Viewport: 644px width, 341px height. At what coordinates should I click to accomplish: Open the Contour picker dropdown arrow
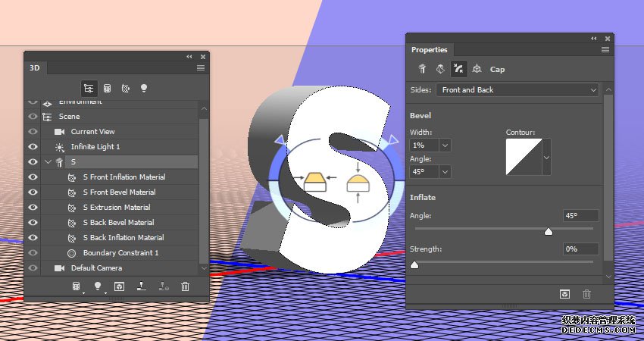[547, 157]
